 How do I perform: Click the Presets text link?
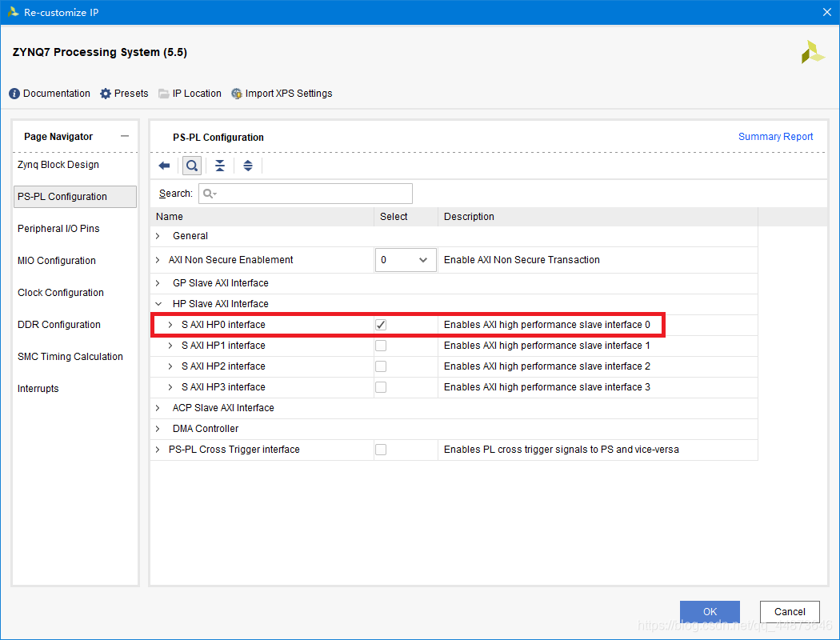[x=131, y=94]
